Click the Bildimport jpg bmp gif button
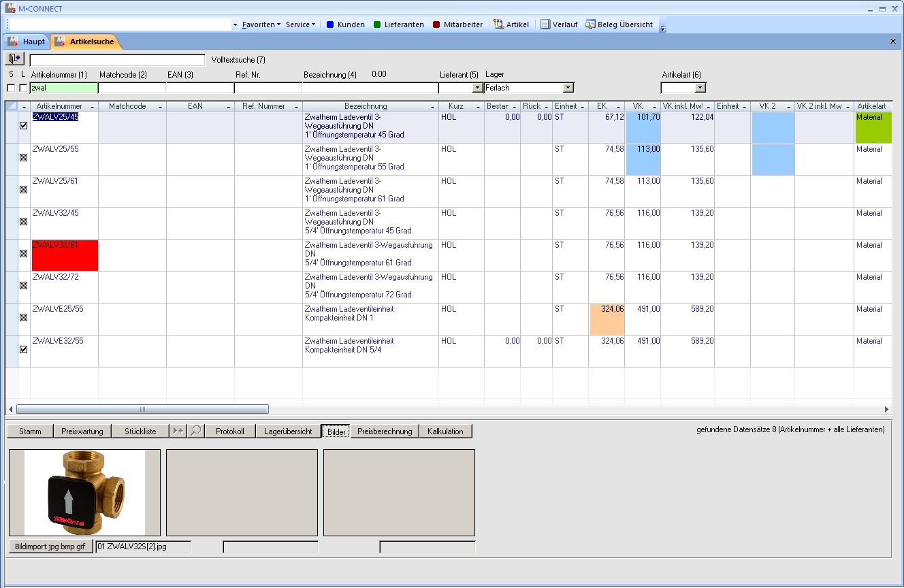The image size is (904, 588). coord(51,546)
